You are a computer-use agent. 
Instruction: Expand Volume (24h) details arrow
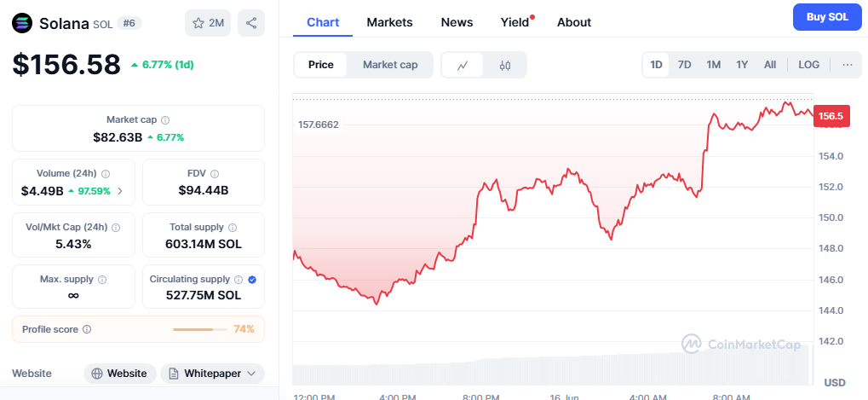[x=120, y=191]
